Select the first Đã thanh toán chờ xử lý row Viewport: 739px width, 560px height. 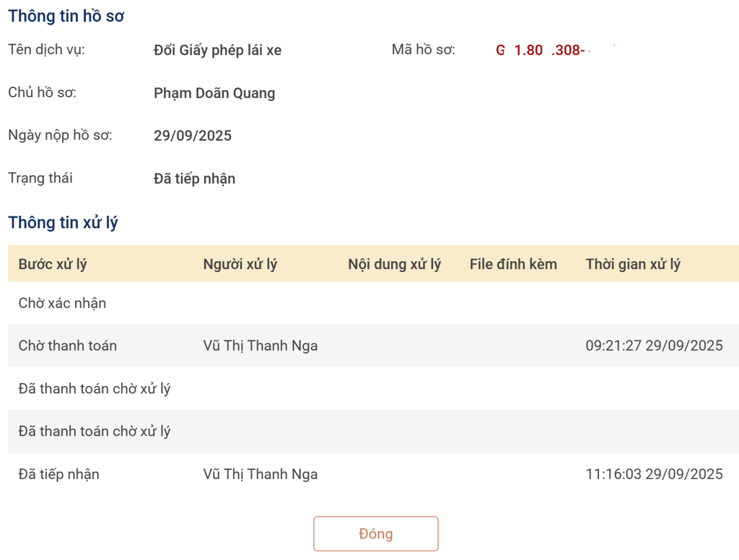tap(95, 389)
